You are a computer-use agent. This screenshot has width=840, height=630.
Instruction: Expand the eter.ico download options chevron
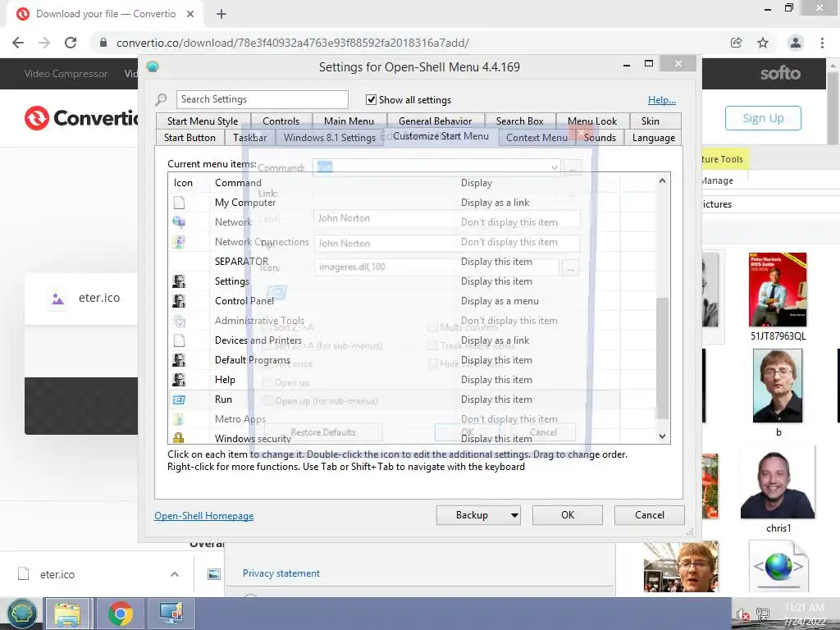tap(175, 574)
